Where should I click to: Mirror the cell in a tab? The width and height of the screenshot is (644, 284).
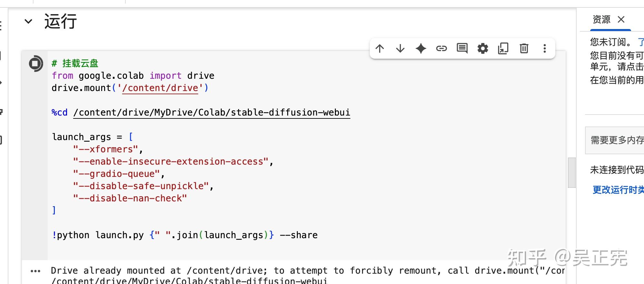click(x=503, y=48)
